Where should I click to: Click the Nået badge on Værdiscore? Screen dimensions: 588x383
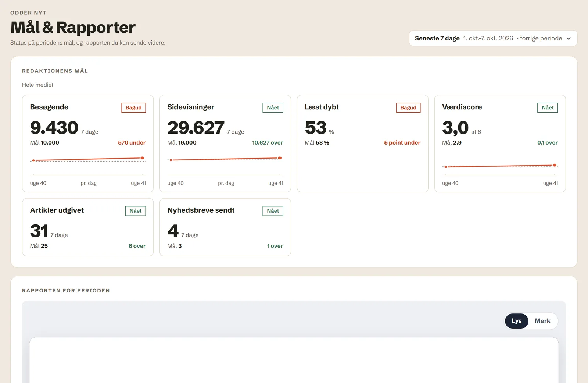point(548,108)
